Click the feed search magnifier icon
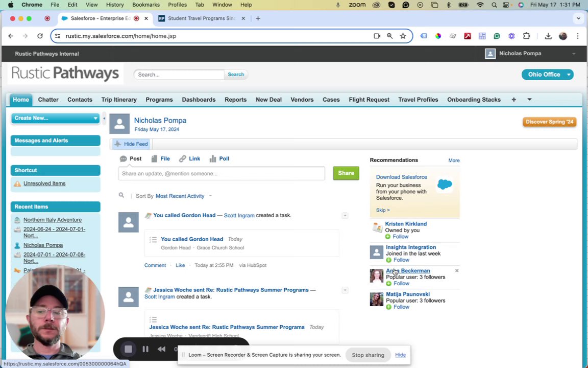The image size is (588, 368). coord(121,195)
